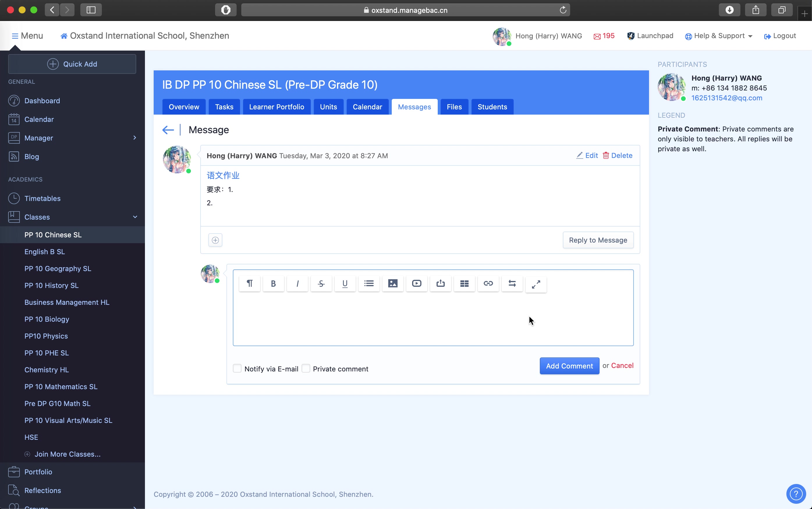Screen dimensions: 812x509
Task: Select the strikethrough formatting icon
Action: [x=321, y=284]
